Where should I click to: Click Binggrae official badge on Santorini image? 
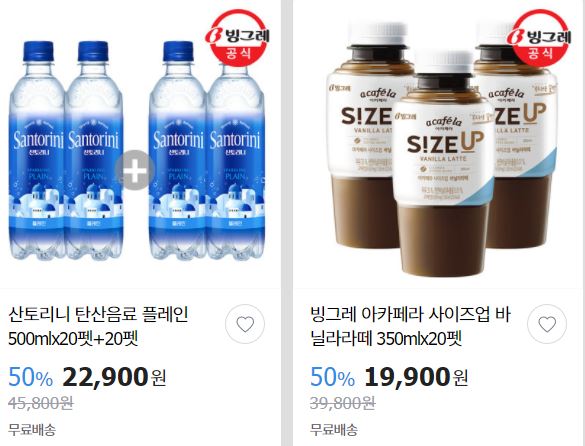pos(237,38)
